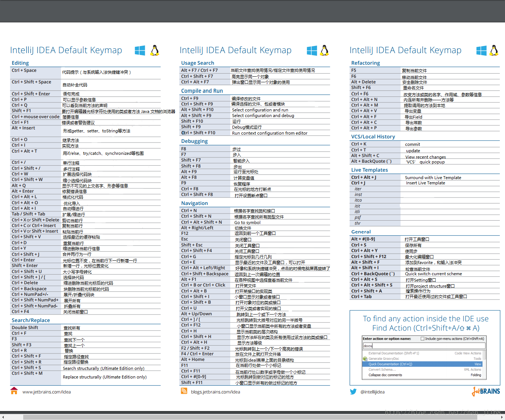Click the Usage Search section heading

coord(198,63)
